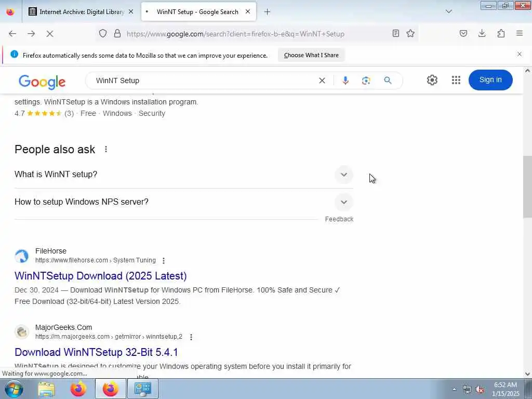532x399 pixels.
Task: Open first Firefox taskbar icon
Action: tap(78, 389)
